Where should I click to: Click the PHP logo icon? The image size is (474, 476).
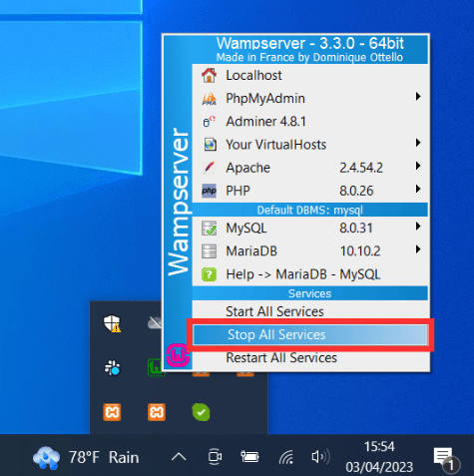(209, 191)
